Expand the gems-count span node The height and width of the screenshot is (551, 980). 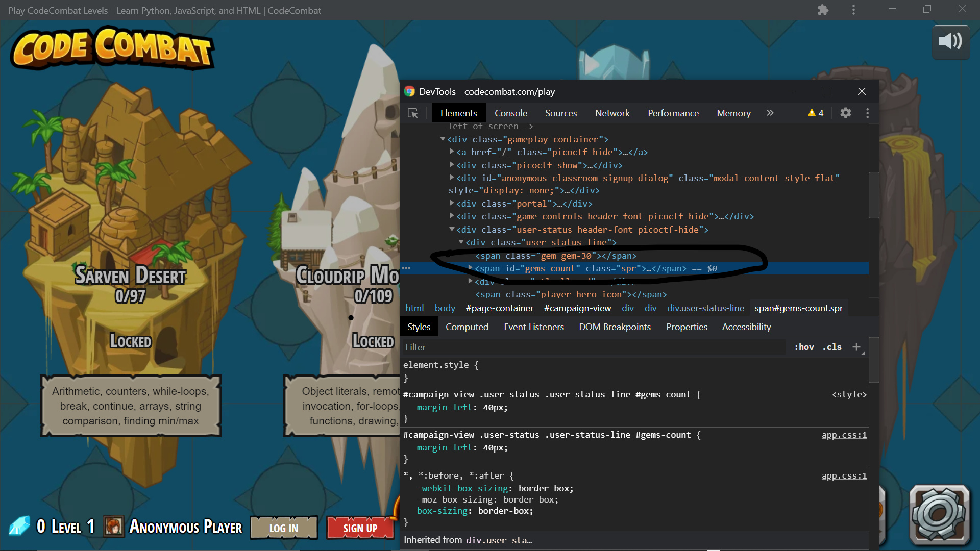tap(470, 268)
